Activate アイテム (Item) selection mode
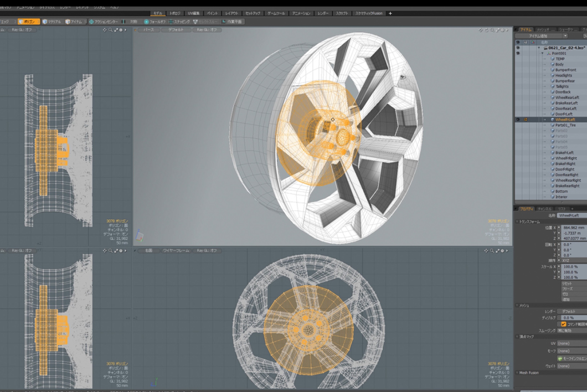 coord(74,22)
